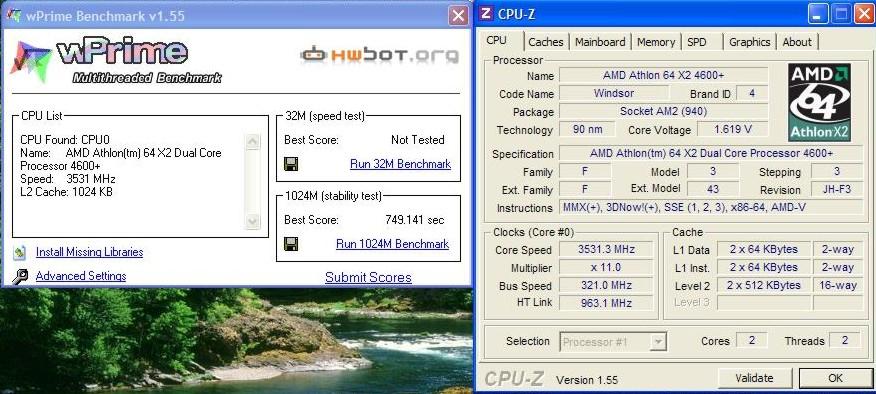Click the Core Speed value field
Viewport: 876px width, 394px height.
606,249
